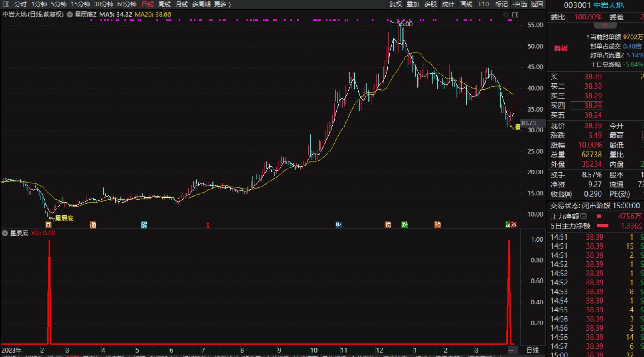Viewport: 644px width, 357px height.
Task: Switch to 分时 intraday view
Action: click(20, 4)
